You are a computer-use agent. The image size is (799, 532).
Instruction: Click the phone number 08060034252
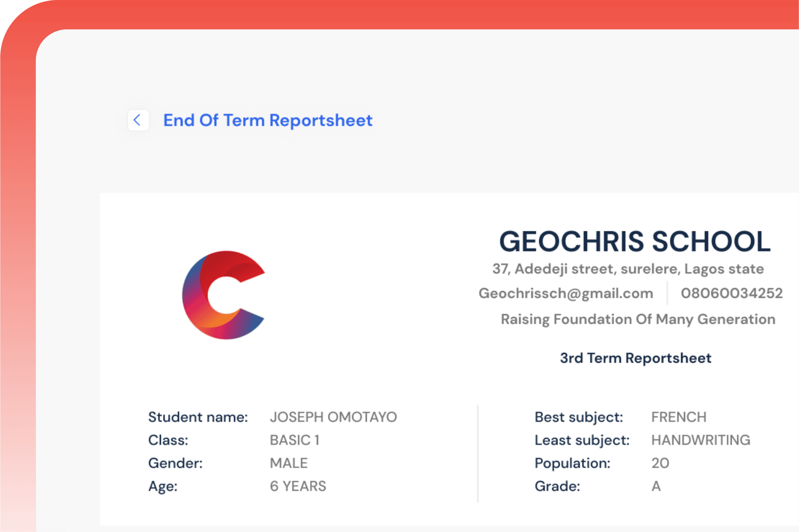[732, 293]
